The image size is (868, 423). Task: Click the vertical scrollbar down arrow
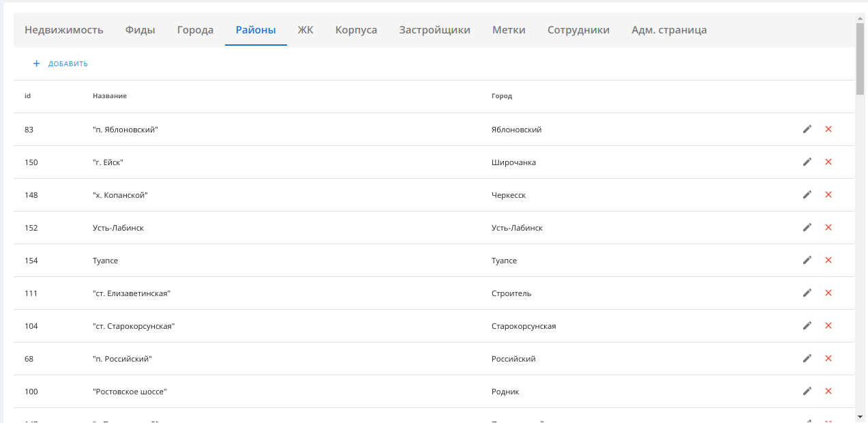[861, 415]
